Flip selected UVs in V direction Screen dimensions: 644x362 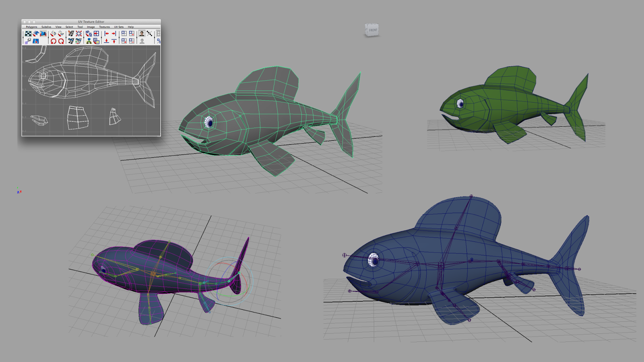click(60, 33)
